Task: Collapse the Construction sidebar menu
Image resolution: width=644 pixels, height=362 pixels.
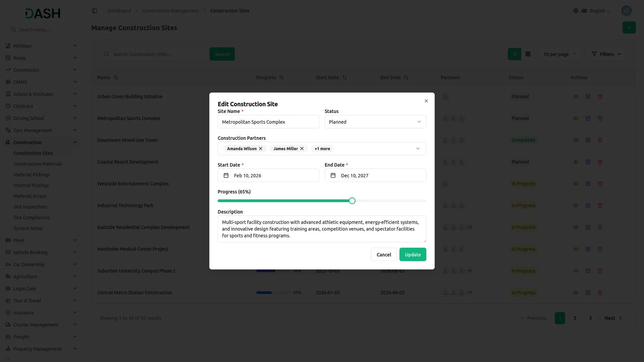Action: click(41, 142)
